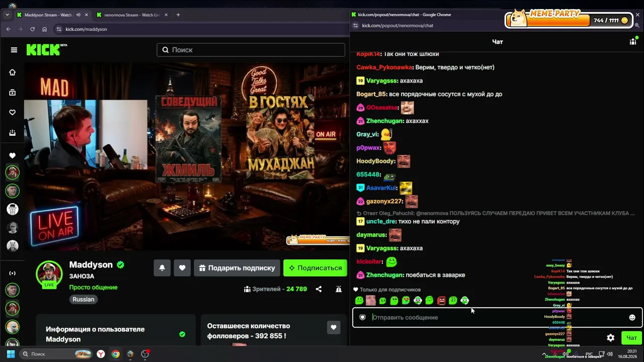Open the Following heart icon in sidebar
The image size is (644, 362).
[13, 113]
